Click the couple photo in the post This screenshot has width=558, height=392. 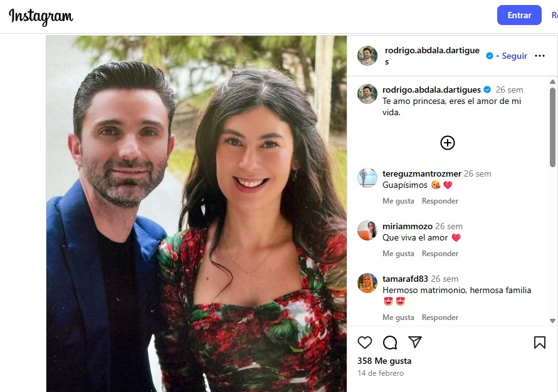tap(196, 214)
